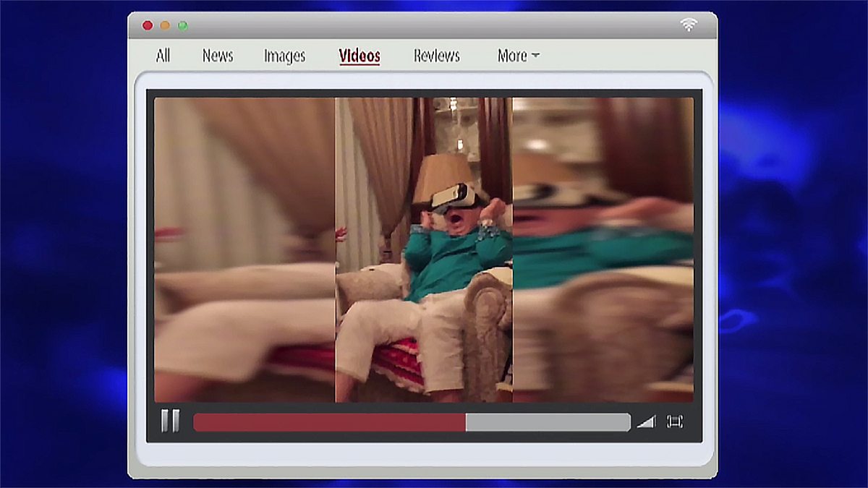The image size is (868, 488).
Task: Maximize window using the green button
Action: click(x=183, y=25)
